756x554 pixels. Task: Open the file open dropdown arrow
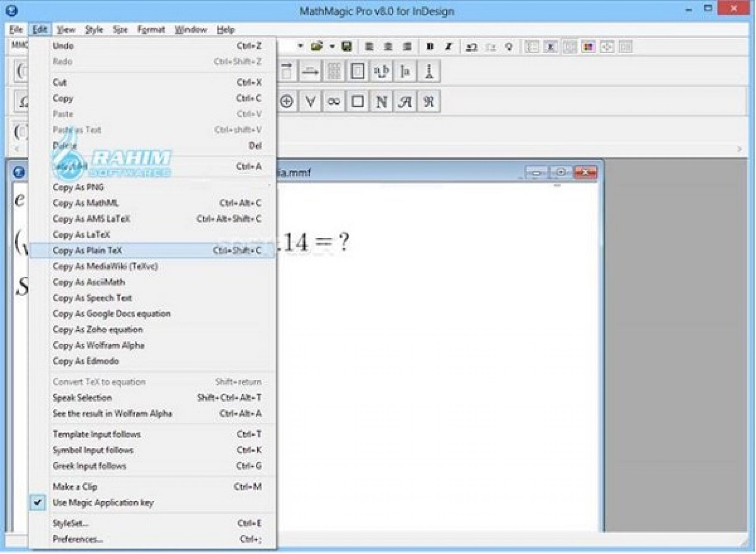[332, 46]
